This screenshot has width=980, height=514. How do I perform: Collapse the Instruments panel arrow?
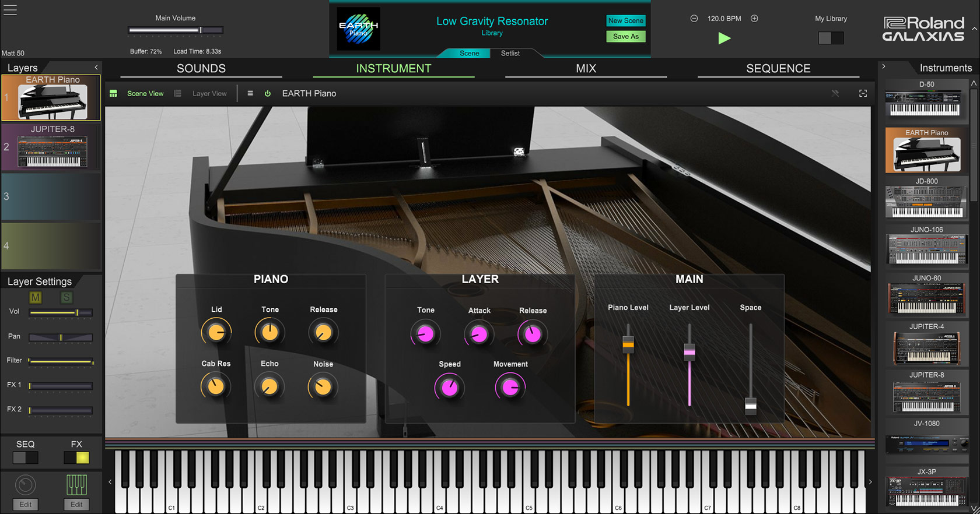(x=884, y=67)
